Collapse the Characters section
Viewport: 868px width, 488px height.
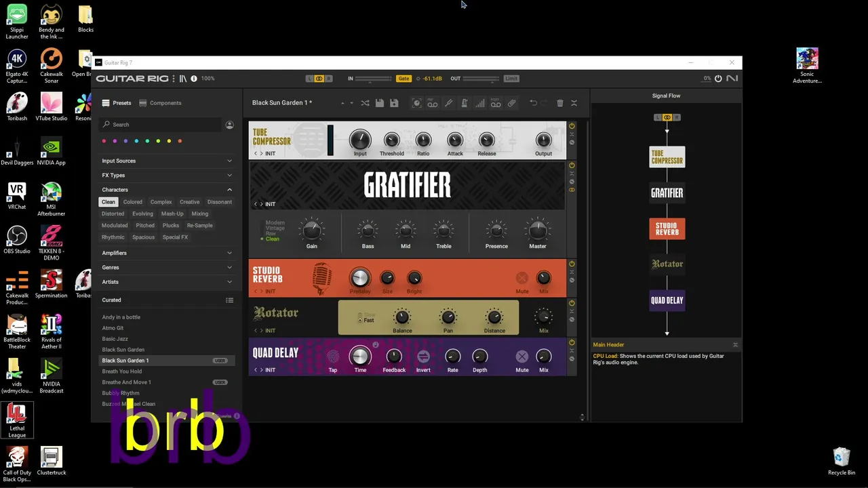coord(167,190)
